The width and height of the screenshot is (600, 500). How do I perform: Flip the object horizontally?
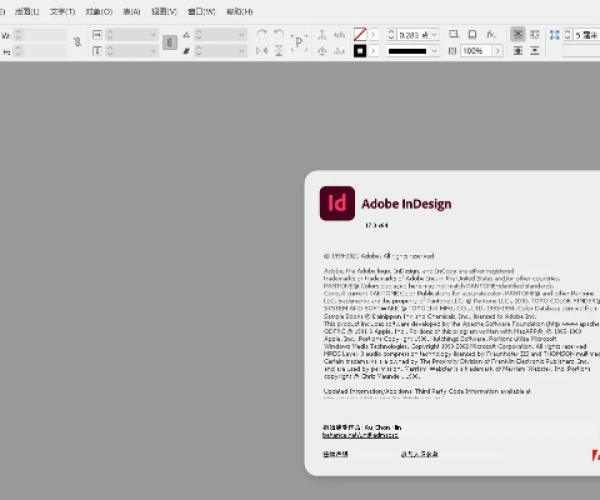tap(262, 50)
